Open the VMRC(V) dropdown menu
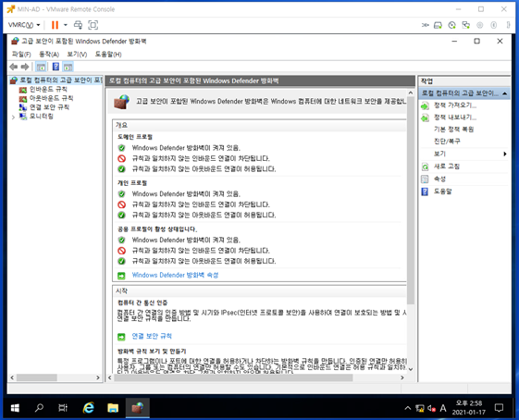The height and width of the screenshot is (420, 519). tap(24, 25)
